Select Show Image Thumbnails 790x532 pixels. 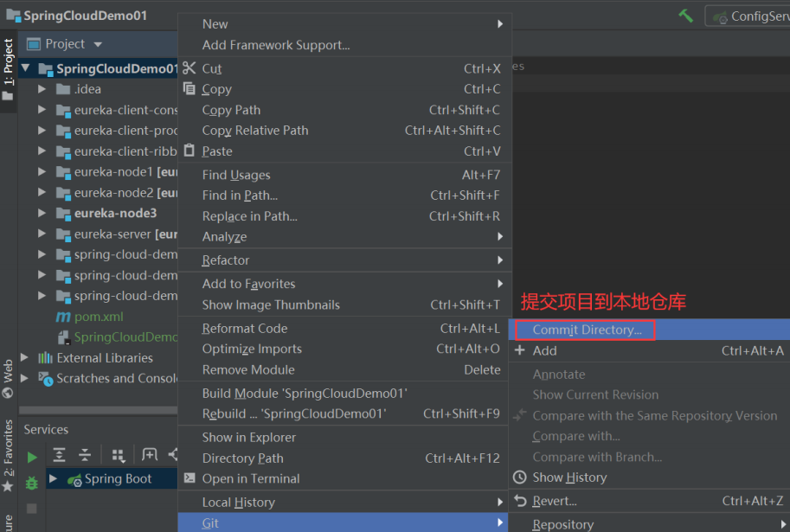pyautogui.click(x=344, y=304)
